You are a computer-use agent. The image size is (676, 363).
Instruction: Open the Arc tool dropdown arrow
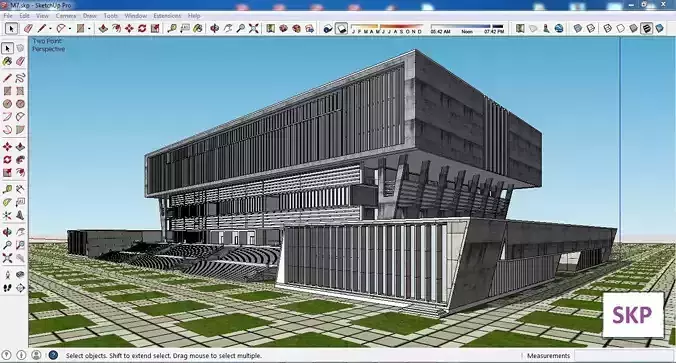pyautogui.click(x=70, y=29)
